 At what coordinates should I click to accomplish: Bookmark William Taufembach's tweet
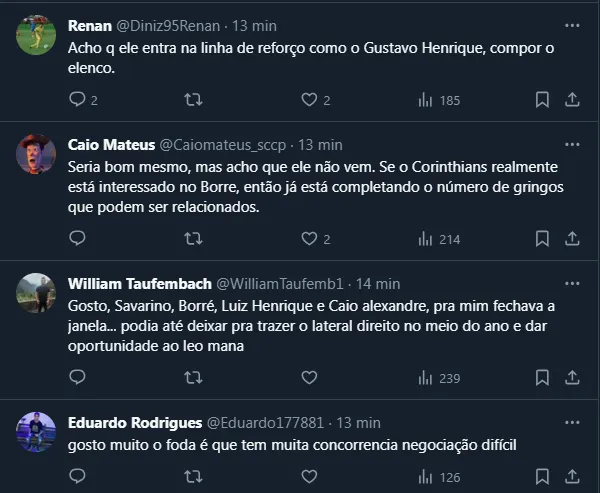click(542, 378)
